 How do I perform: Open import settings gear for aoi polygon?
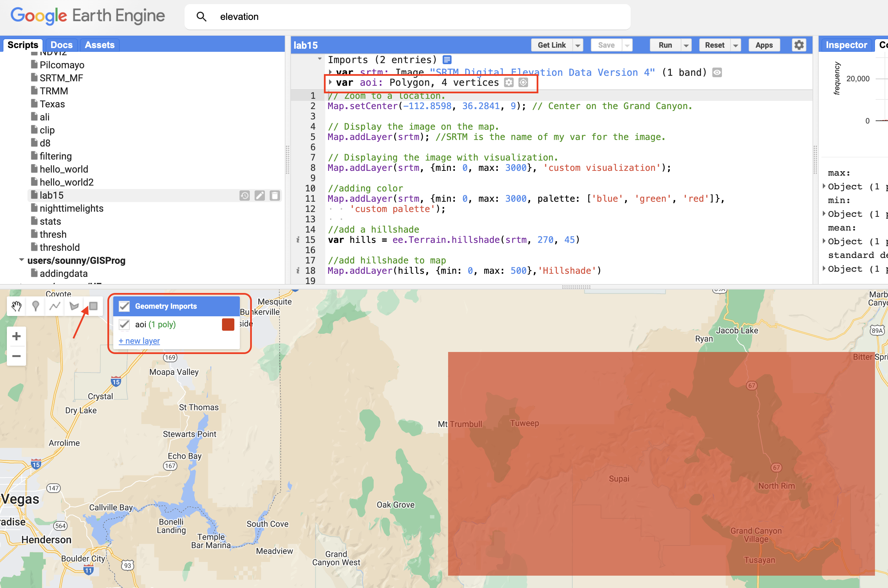(x=509, y=82)
